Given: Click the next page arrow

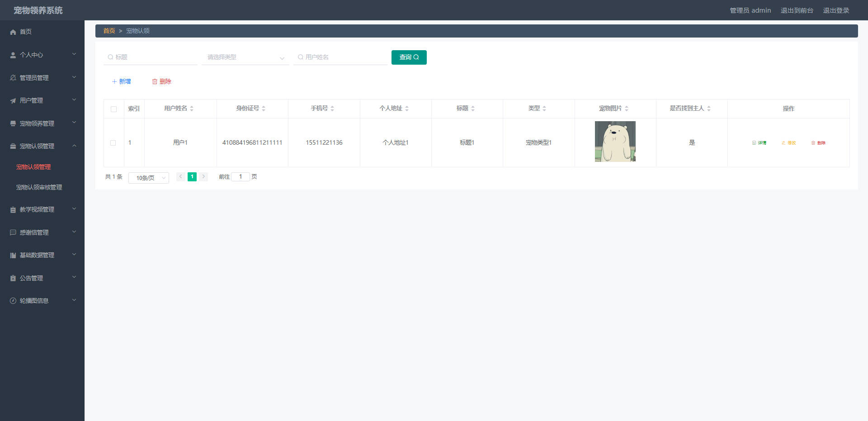Looking at the screenshot, I should coord(203,177).
